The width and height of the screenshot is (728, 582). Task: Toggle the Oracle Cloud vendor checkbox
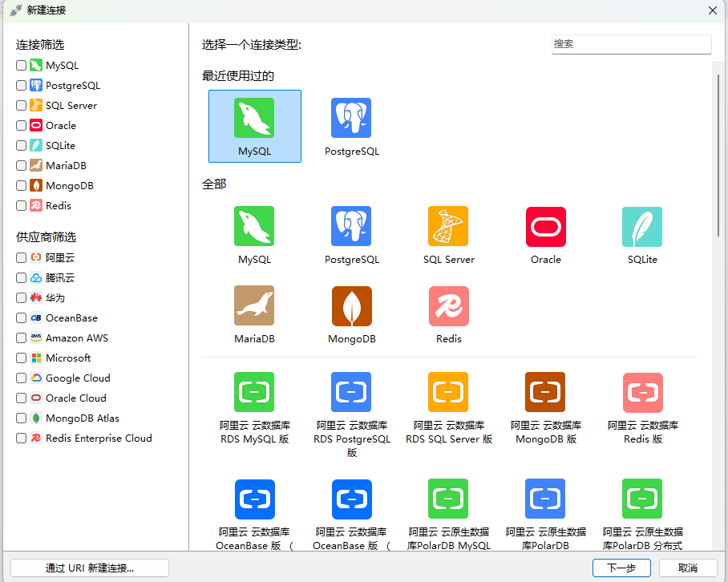[21, 398]
